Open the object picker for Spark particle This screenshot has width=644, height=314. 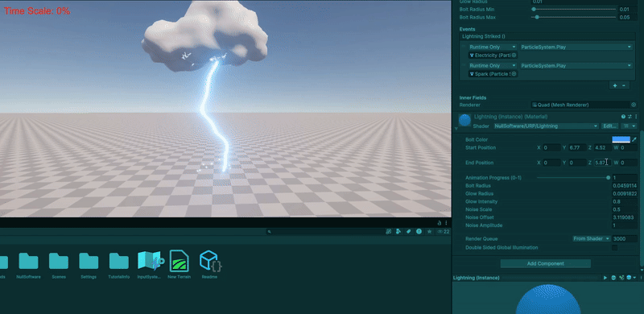click(514, 74)
